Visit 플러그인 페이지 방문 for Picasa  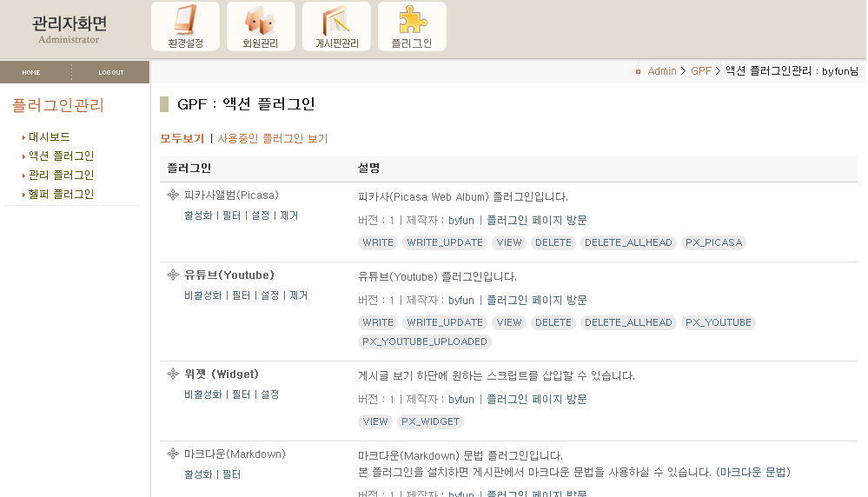536,221
